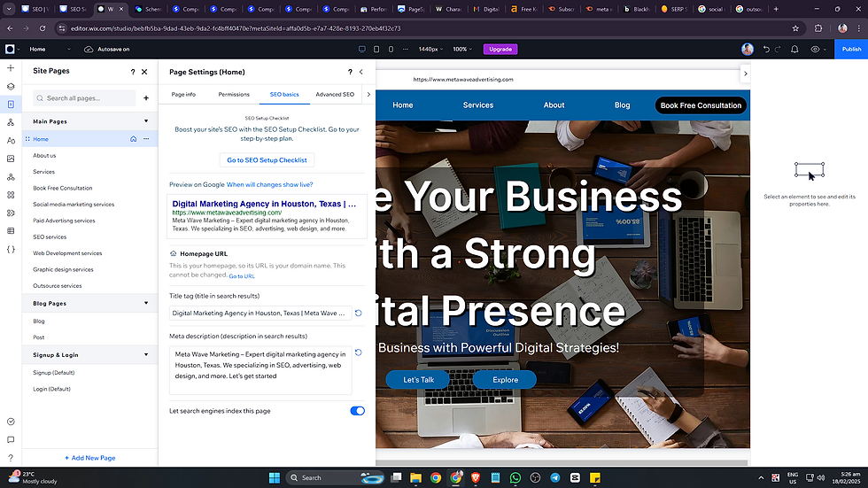
Task: Close the Site Pages panel
Action: tap(144, 72)
